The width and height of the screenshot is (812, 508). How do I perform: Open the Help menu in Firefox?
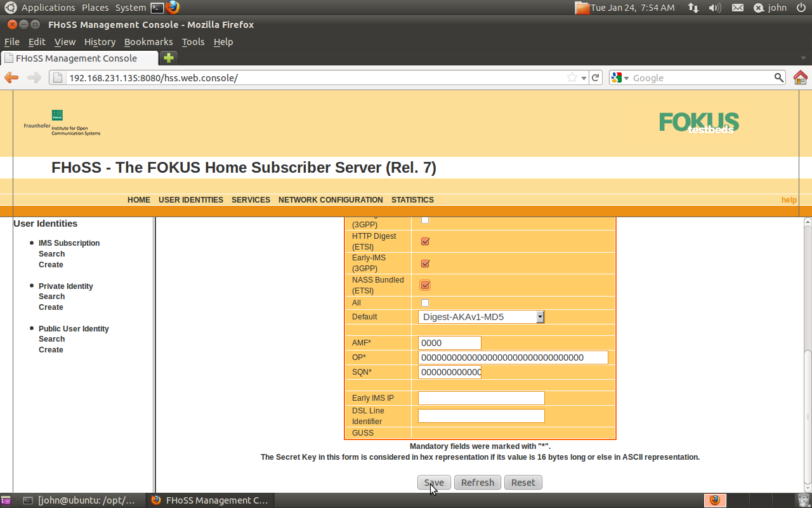pos(223,42)
